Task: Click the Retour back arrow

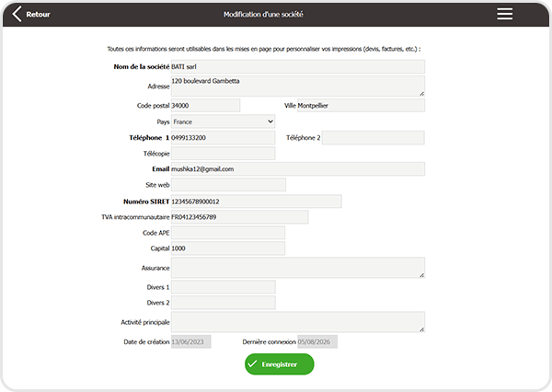Action: click(x=17, y=14)
